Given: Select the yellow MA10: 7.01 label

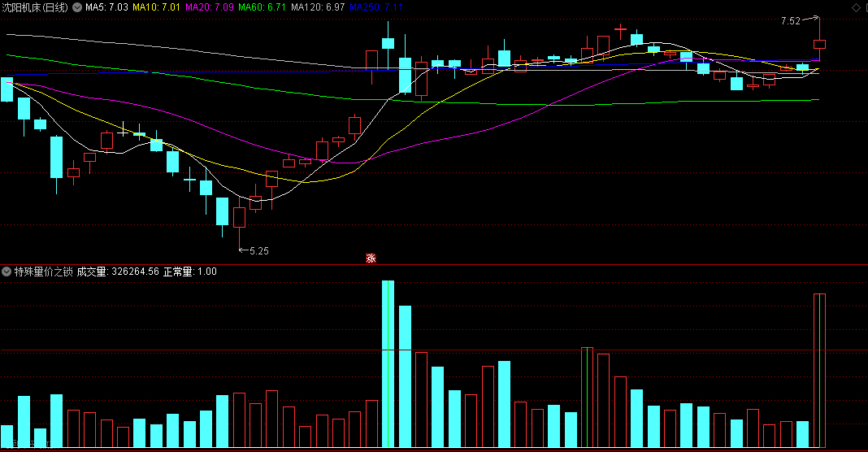Looking at the screenshot, I should tap(156, 7).
